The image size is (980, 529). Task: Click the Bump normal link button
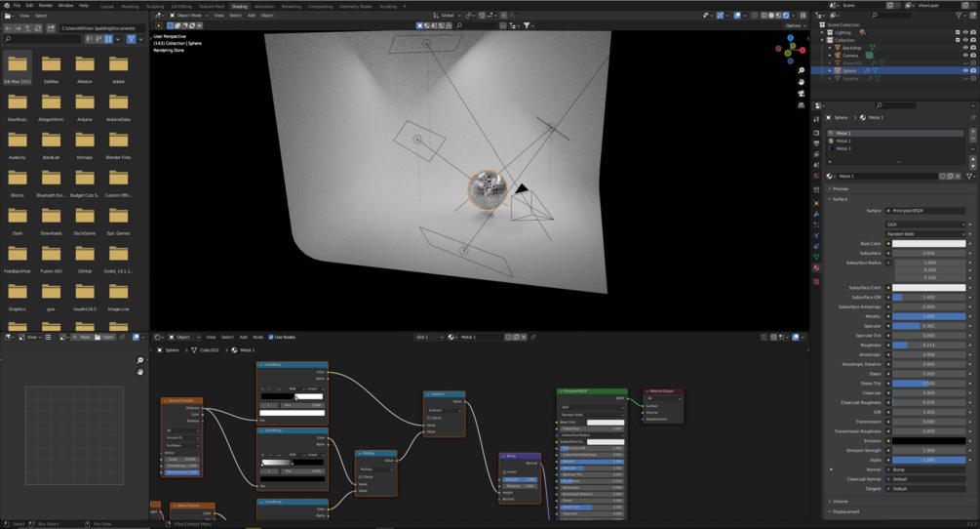pyautogui.click(x=925, y=469)
